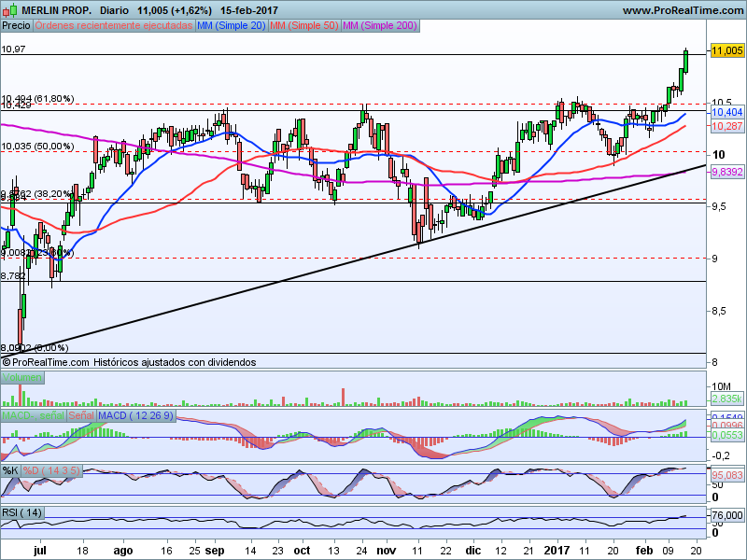The width and height of the screenshot is (747, 560).
Task: Click the nov month on the time axis
Action: (x=387, y=551)
